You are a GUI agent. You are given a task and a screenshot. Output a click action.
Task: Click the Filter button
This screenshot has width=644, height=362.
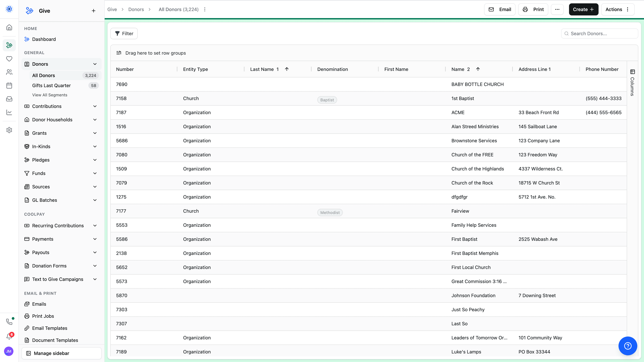point(124,34)
